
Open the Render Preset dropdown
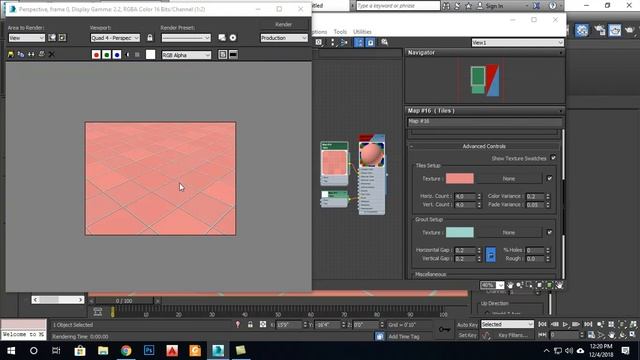point(186,38)
